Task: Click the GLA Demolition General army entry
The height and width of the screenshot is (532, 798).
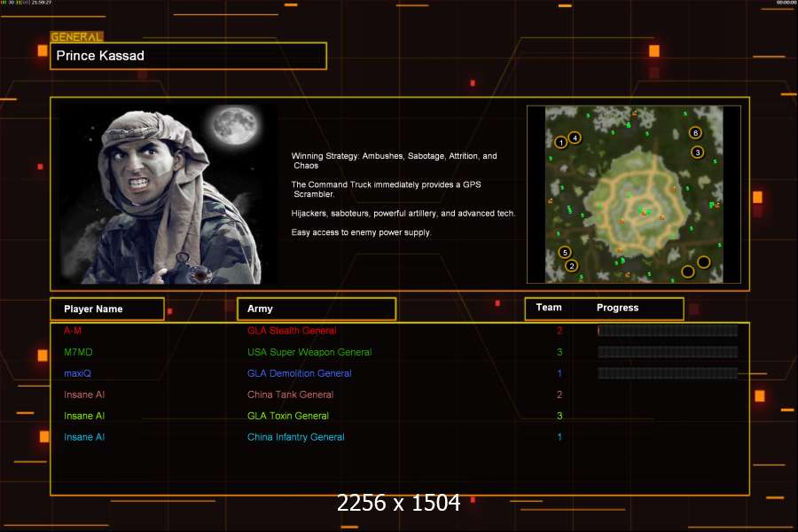Action: click(300, 373)
